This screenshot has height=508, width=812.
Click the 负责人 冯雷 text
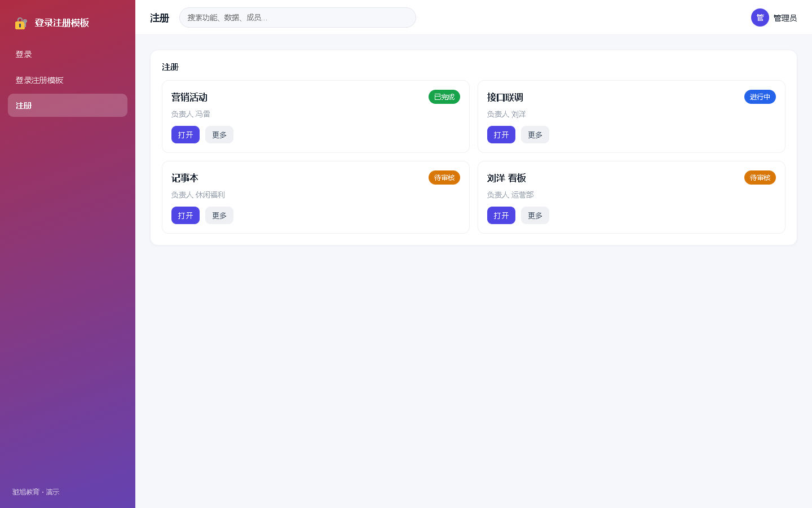pyautogui.click(x=191, y=114)
